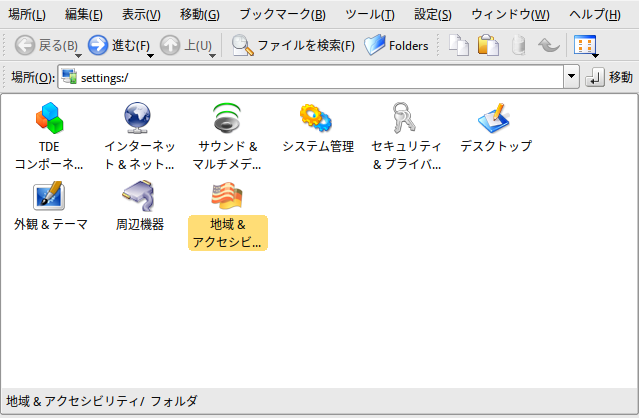
Task: Open the ブックマーク(B) menu
Action: (x=282, y=15)
